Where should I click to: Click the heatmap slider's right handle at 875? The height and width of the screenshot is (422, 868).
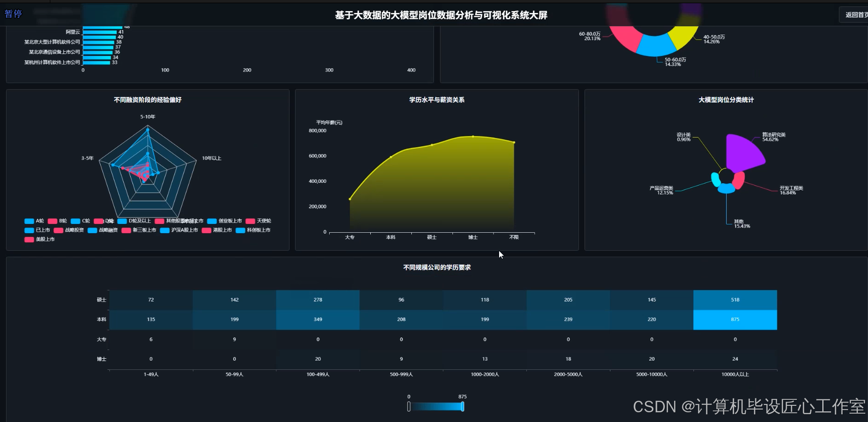click(462, 406)
